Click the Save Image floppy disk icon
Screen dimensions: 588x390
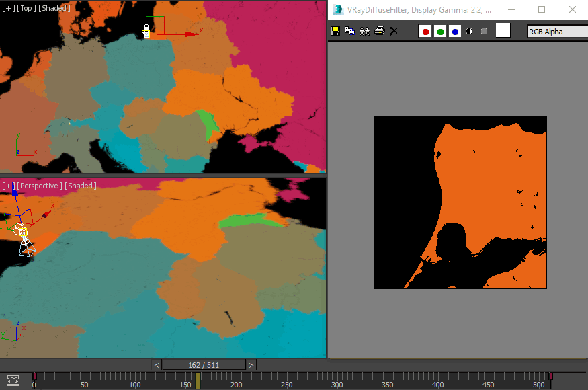click(335, 31)
